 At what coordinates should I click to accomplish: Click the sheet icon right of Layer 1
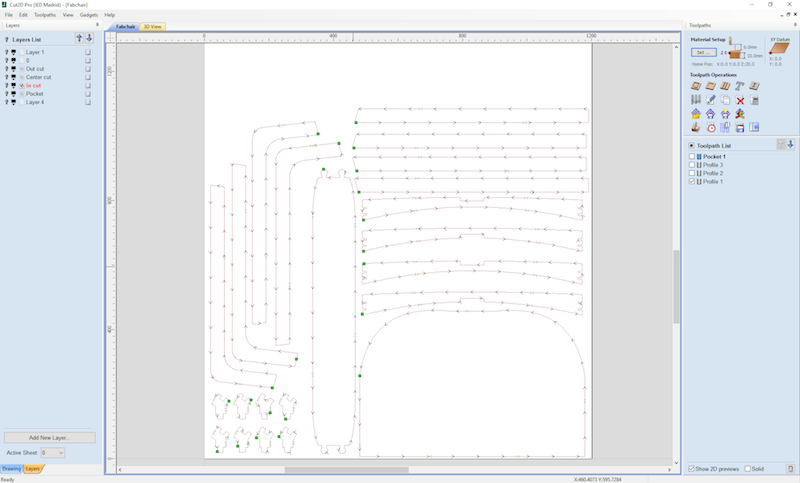tap(88, 52)
